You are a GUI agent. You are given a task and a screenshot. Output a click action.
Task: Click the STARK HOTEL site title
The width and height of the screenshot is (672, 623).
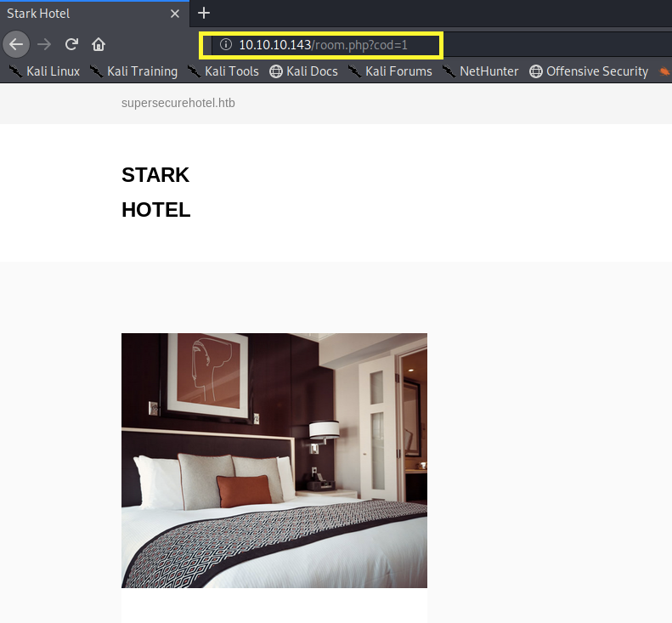155,192
